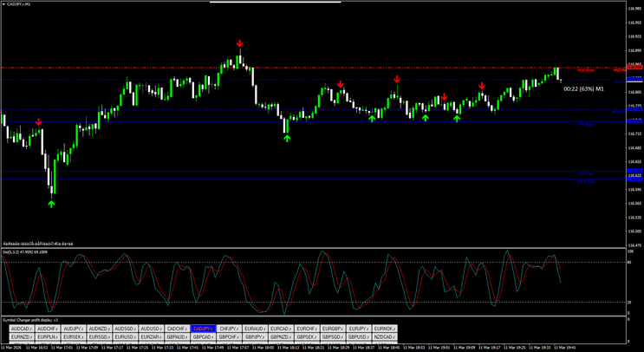644x352 pixels.
Task: Click the '11 Mar 16:53' time axis label
Action: click(x=38, y=347)
